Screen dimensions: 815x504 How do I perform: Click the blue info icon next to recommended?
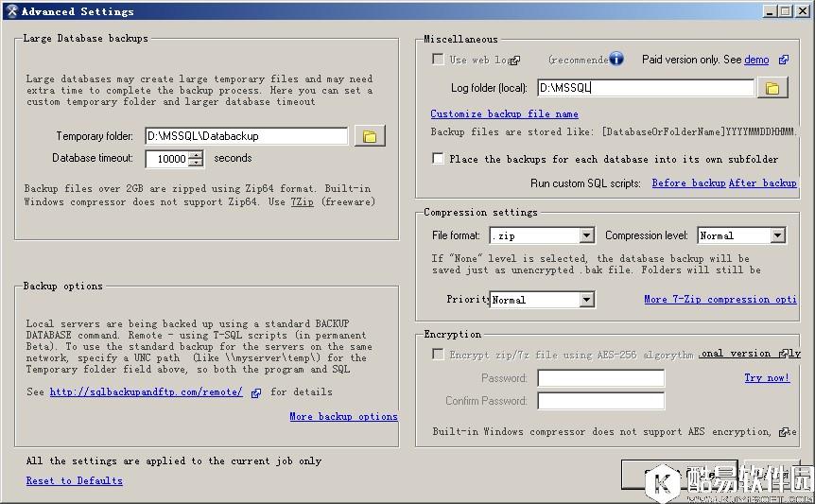coord(616,59)
